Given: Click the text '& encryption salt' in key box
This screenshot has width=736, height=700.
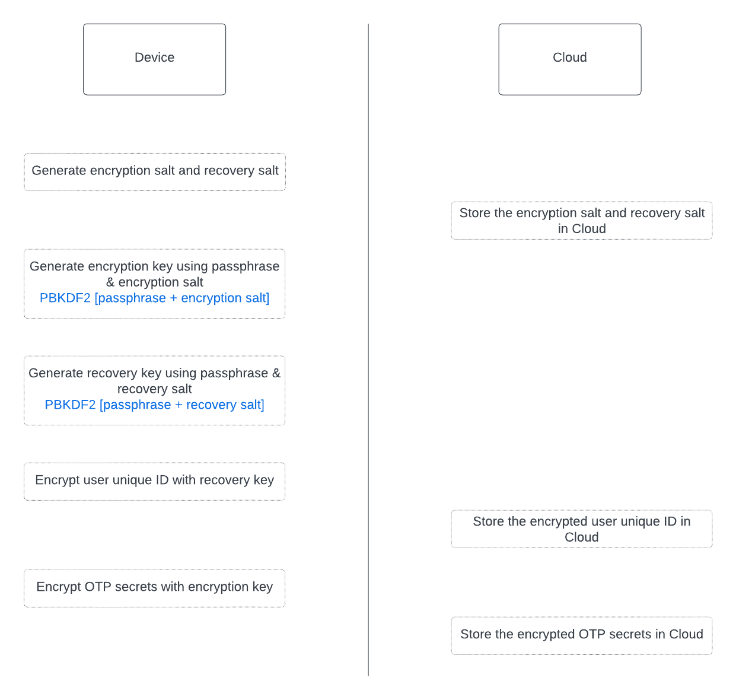Looking at the screenshot, I should 155,282.
